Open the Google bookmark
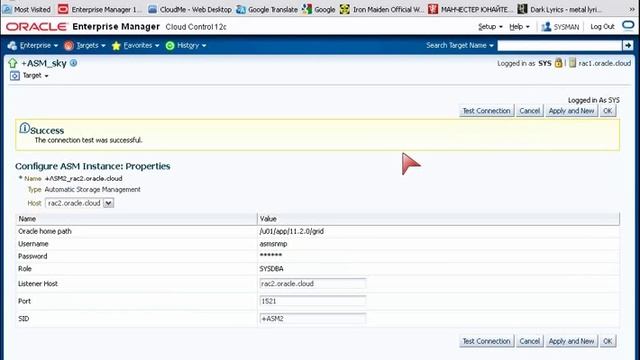This screenshot has width=640, height=360. coord(319,9)
